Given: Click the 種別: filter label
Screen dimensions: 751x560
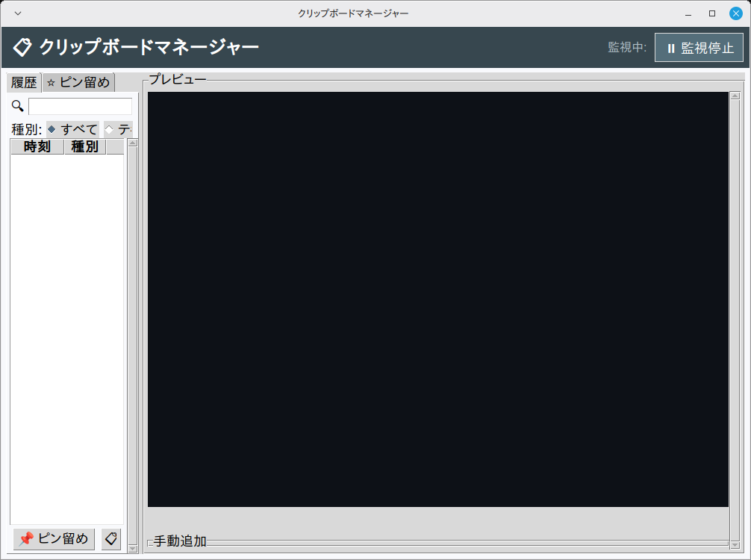Looking at the screenshot, I should [x=27, y=129].
